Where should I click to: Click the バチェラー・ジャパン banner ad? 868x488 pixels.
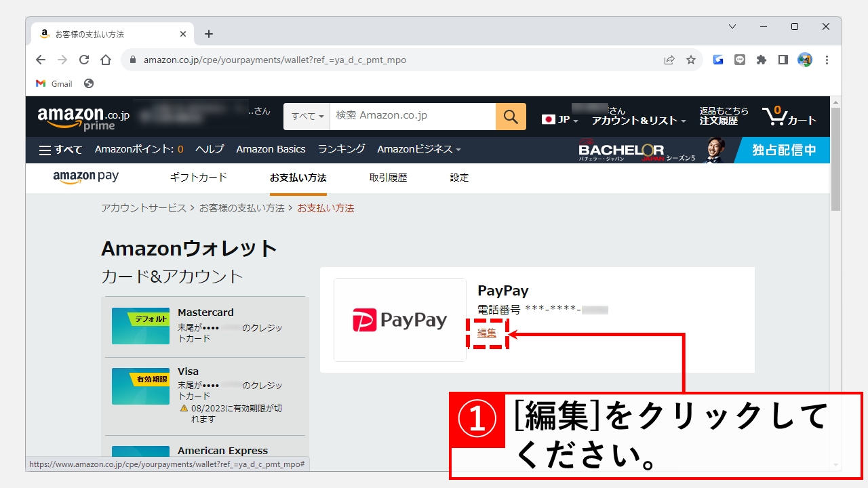678,149
